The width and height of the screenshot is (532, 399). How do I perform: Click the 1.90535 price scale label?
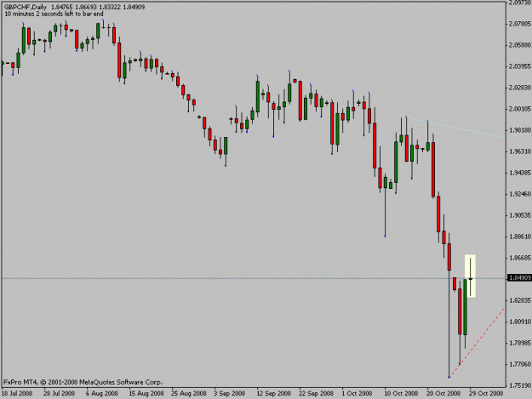coord(520,215)
